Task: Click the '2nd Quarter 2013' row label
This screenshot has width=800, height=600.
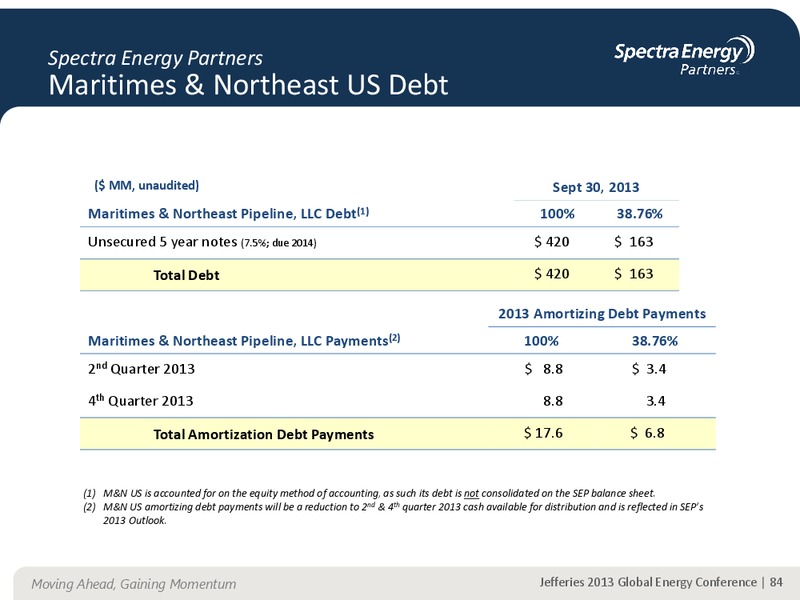Action: tap(141, 368)
